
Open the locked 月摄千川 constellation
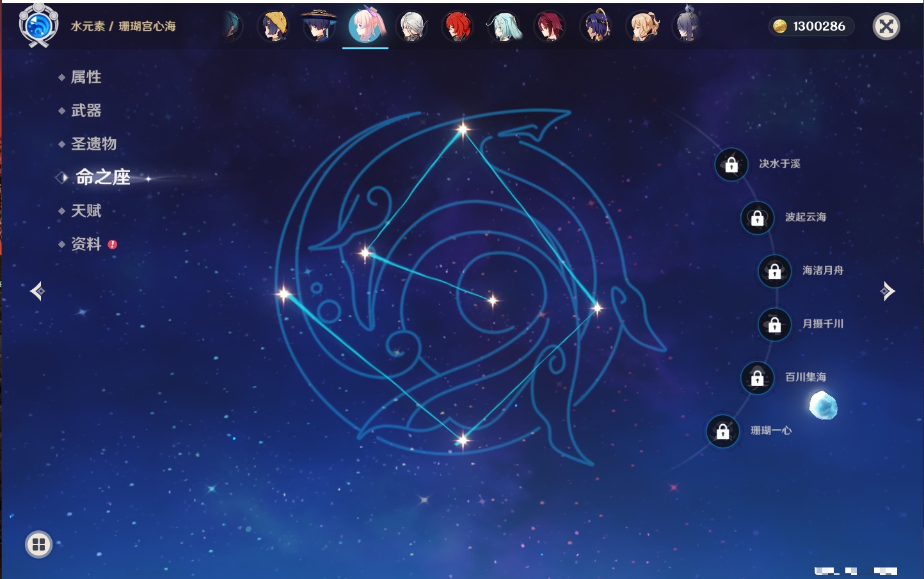(x=774, y=324)
